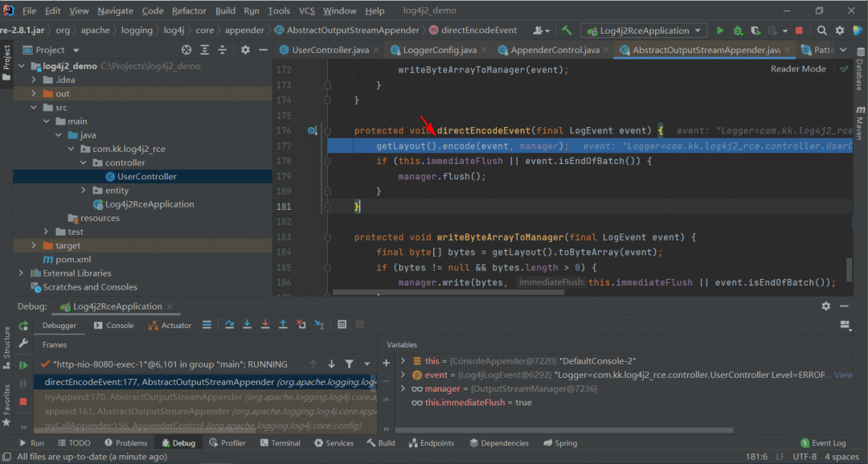
Task: Expand the target folder in the project tree
Action: coord(34,245)
